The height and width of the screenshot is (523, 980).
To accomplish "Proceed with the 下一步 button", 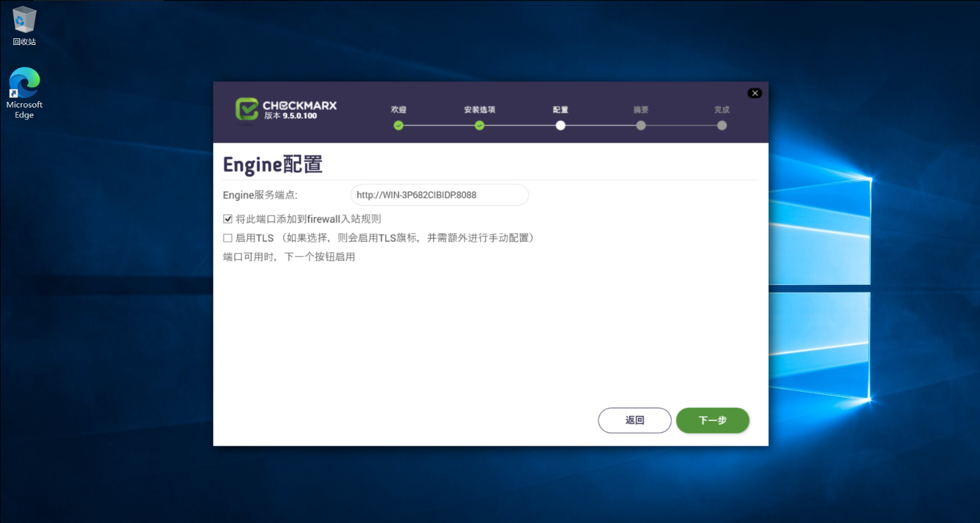I will point(712,420).
